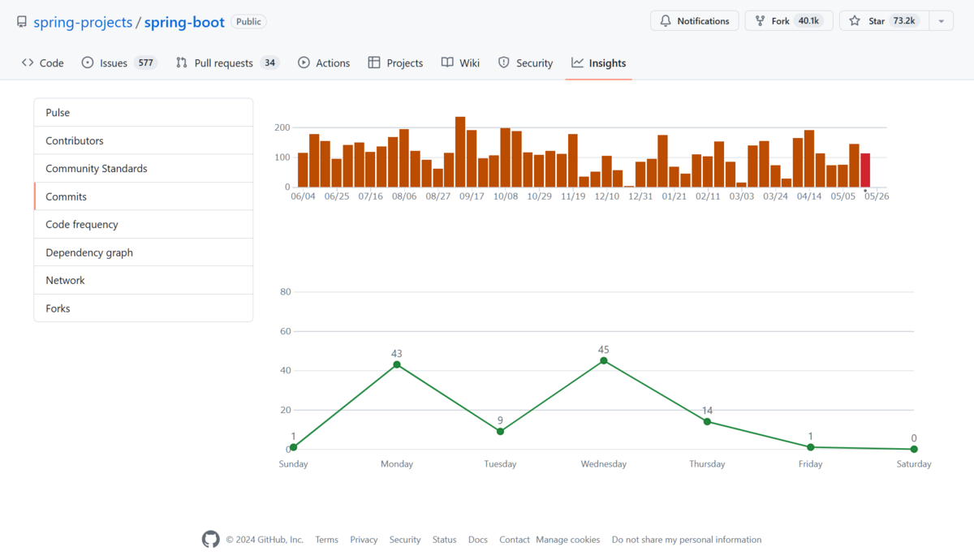Open Pulse in the Insights sidebar

coord(144,113)
